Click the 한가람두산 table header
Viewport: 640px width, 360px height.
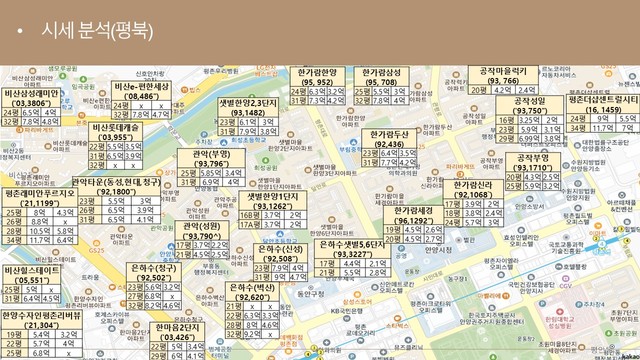389,139
